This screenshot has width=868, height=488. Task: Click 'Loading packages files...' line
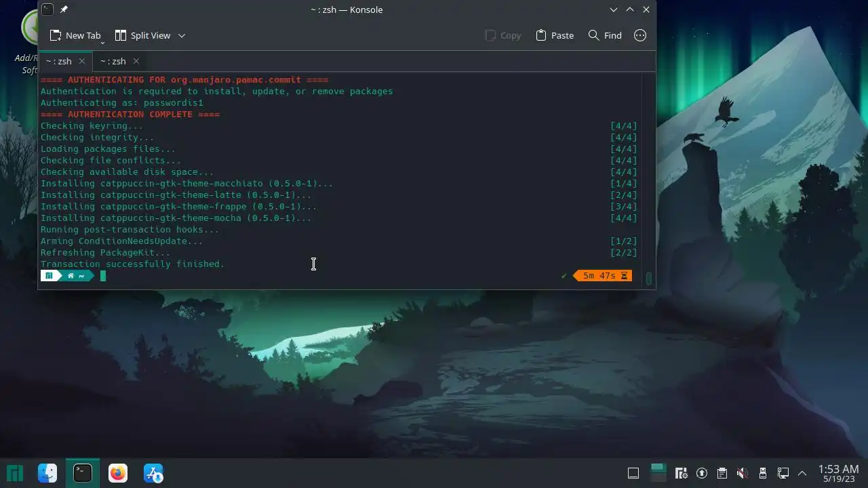108,149
